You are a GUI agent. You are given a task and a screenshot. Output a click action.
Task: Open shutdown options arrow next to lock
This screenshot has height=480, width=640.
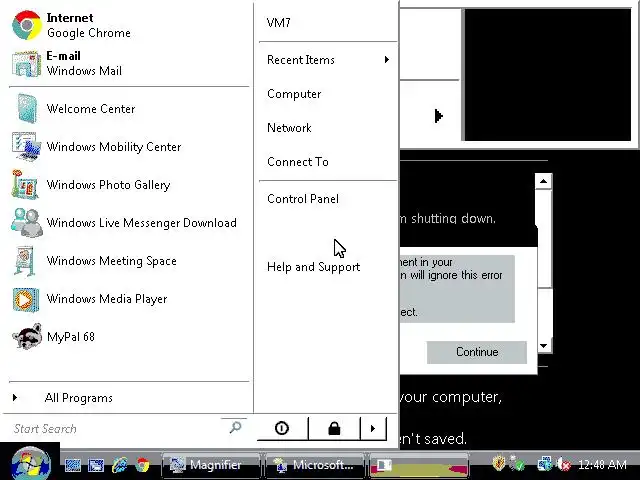373,428
